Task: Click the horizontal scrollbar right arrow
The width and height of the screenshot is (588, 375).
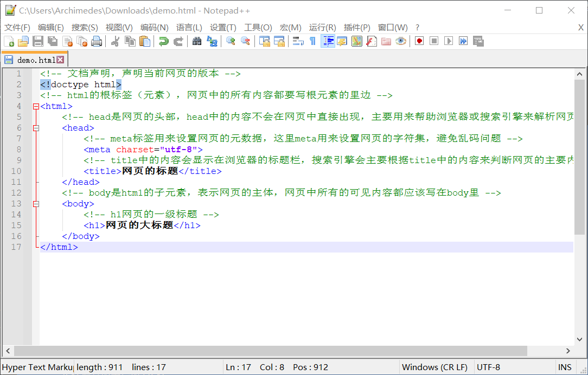Action: click(x=568, y=351)
